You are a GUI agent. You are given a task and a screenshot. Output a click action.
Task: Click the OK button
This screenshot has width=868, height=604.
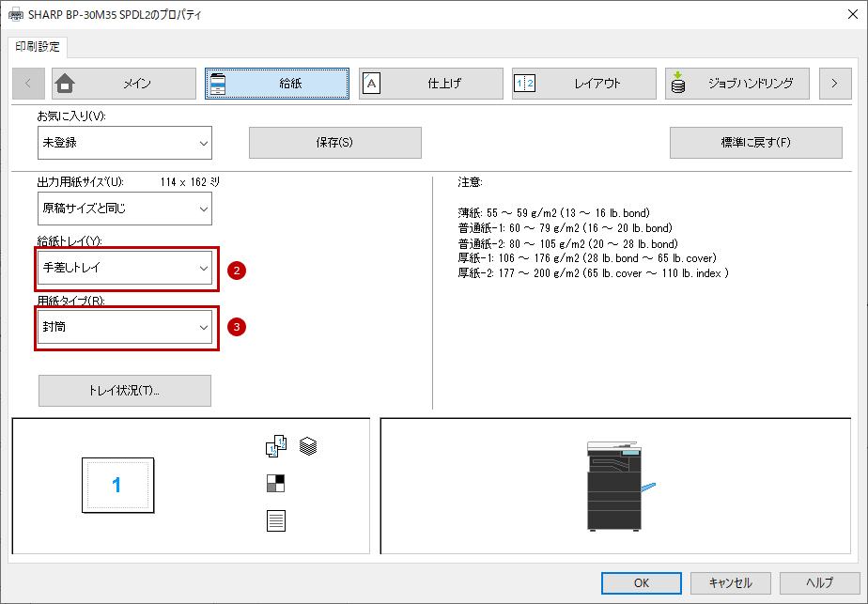pyautogui.click(x=642, y=583)
